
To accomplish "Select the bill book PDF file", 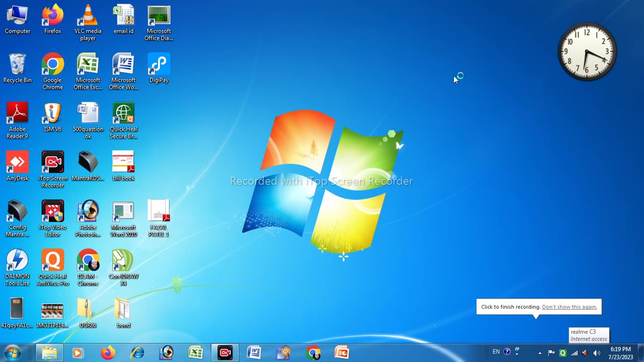I will 123,167.
